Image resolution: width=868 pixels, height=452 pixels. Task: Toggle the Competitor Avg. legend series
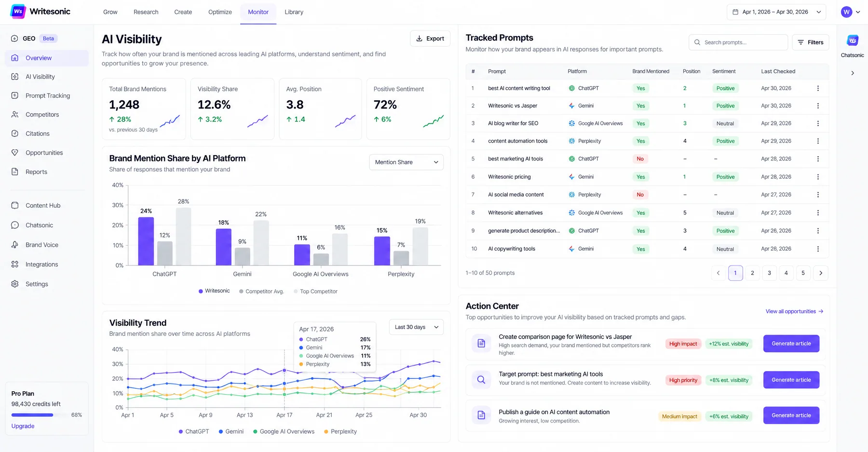(x=261, y=292)
